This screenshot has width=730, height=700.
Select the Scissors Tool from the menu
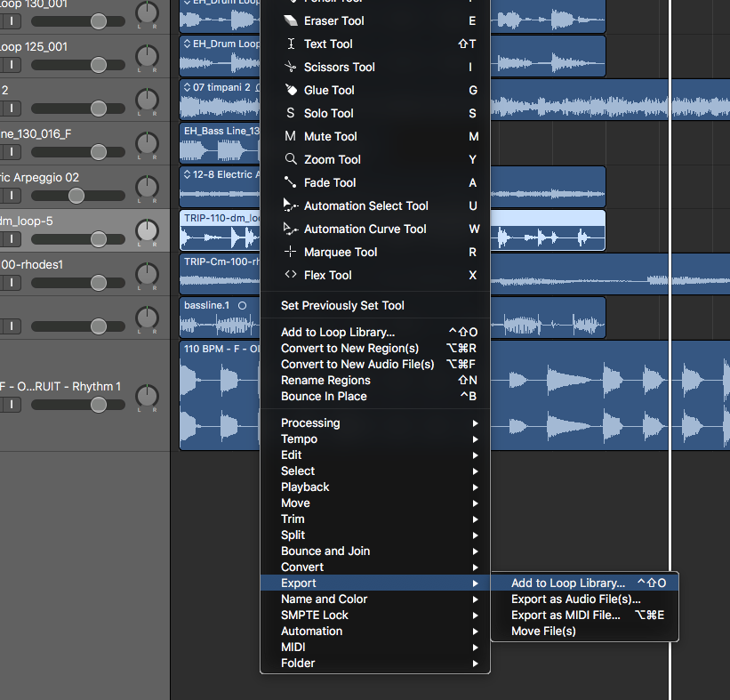[x=339, y=67]
